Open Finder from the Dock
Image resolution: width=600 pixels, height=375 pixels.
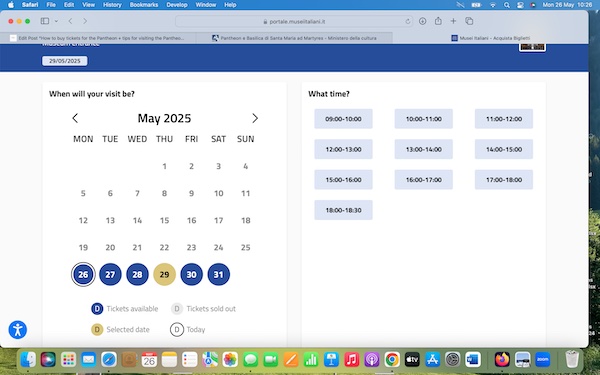pyautogui.click(x=28, y=360)
